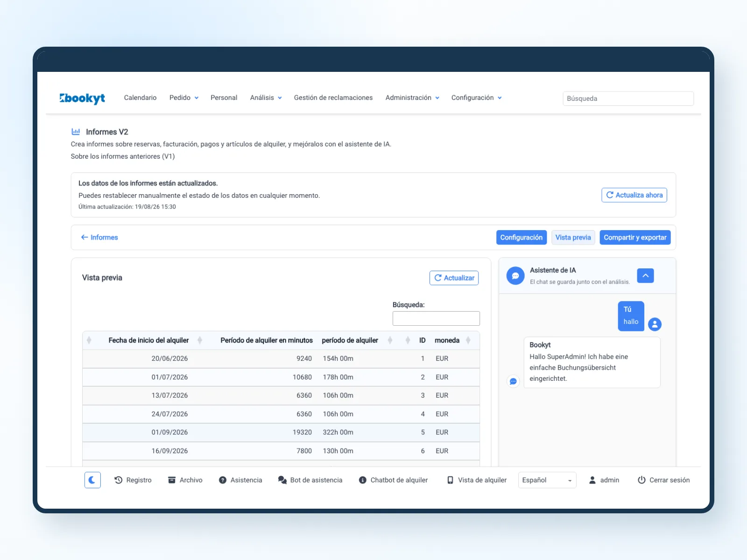Go back to Informes link
747x560 pixels.
99,238
